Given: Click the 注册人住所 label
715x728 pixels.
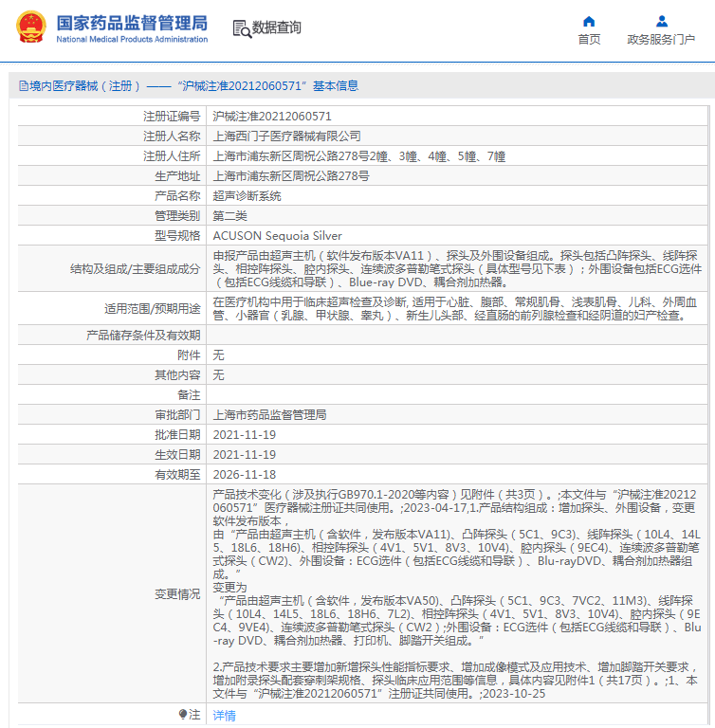Looking at the screenshot, I should pos(172,156).
